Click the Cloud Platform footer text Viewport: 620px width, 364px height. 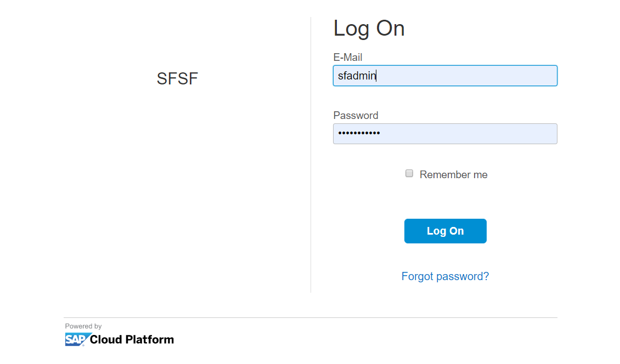132,339
